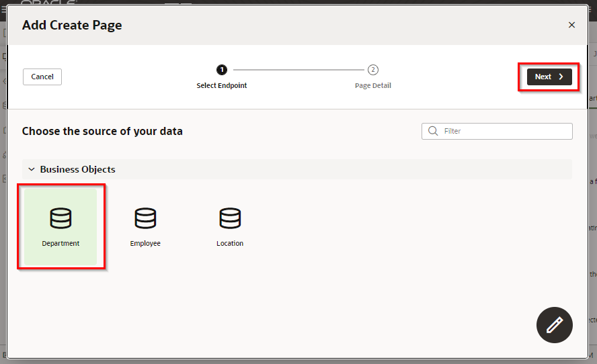Click the Employee text label
The image size is (597, 364).
pos(145,243)
